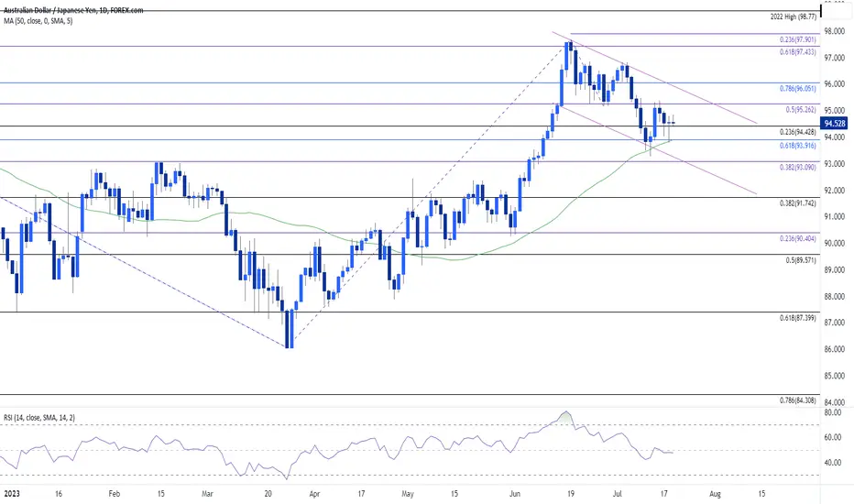Click the 19 date label after Jun

click(571, 494)
